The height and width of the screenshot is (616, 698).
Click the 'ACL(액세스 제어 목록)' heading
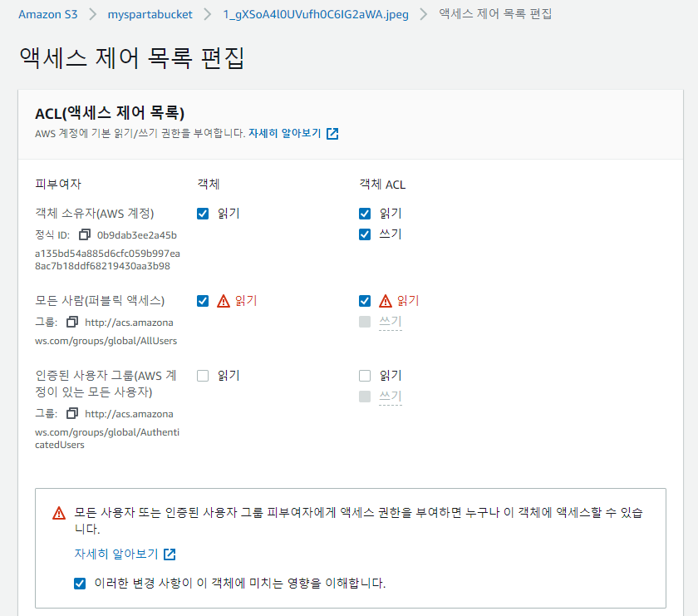tap(110, 113)
